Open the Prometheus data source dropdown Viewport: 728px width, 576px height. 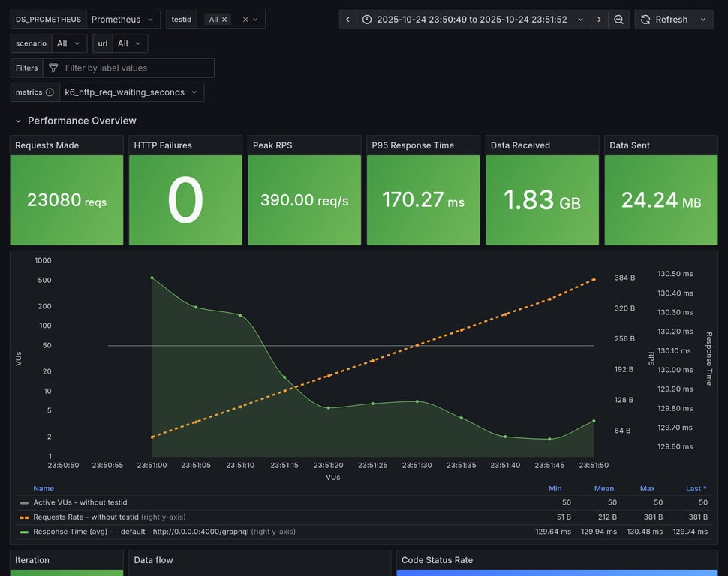[123, 19]
